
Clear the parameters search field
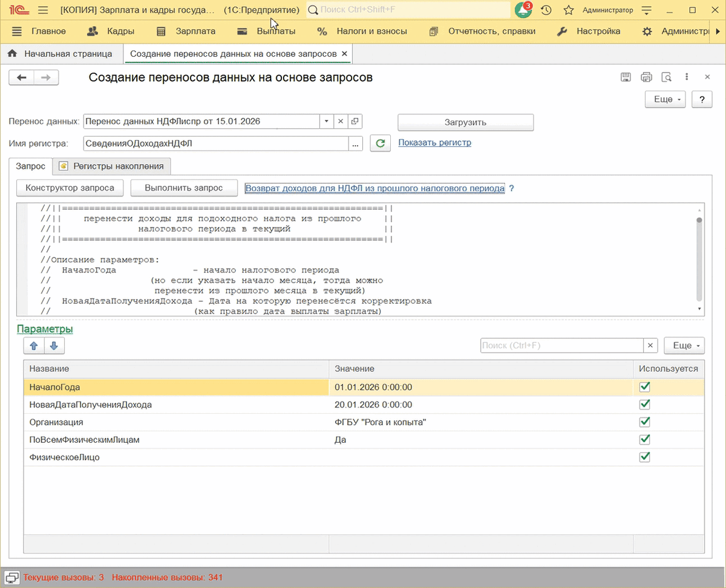point(651,345)
